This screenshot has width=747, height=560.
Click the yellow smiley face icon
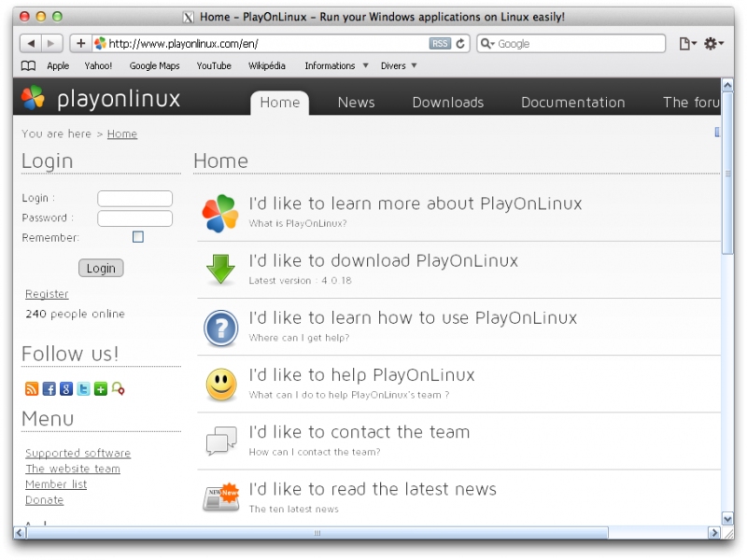(x=220, y=385)
